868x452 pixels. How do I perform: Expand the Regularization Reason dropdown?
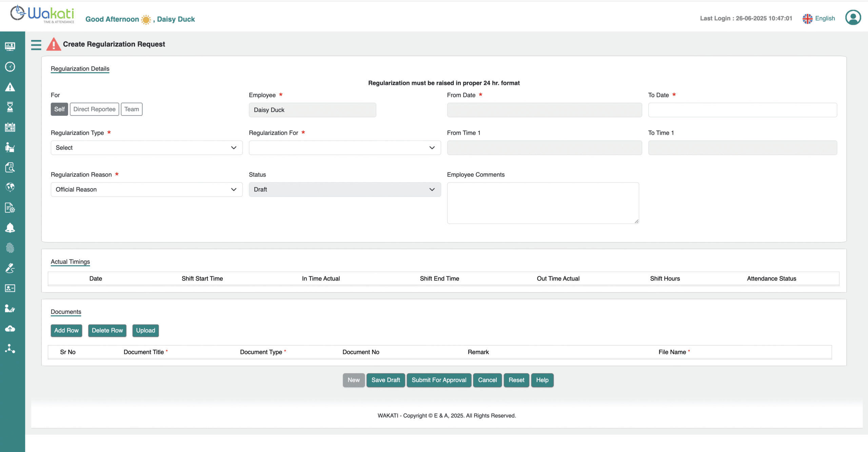[x=146, y=190]
